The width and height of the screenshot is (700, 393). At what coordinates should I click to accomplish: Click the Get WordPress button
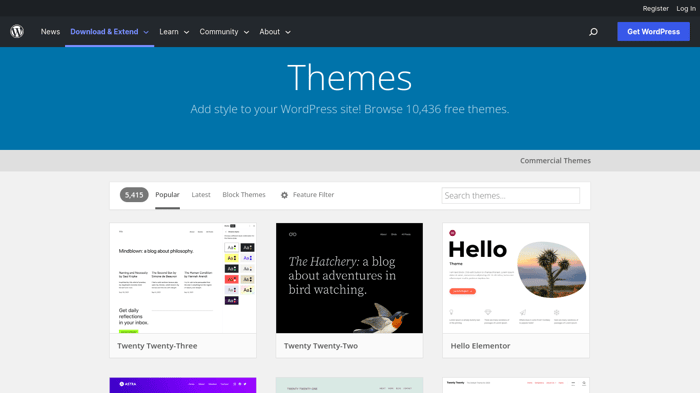653,32
